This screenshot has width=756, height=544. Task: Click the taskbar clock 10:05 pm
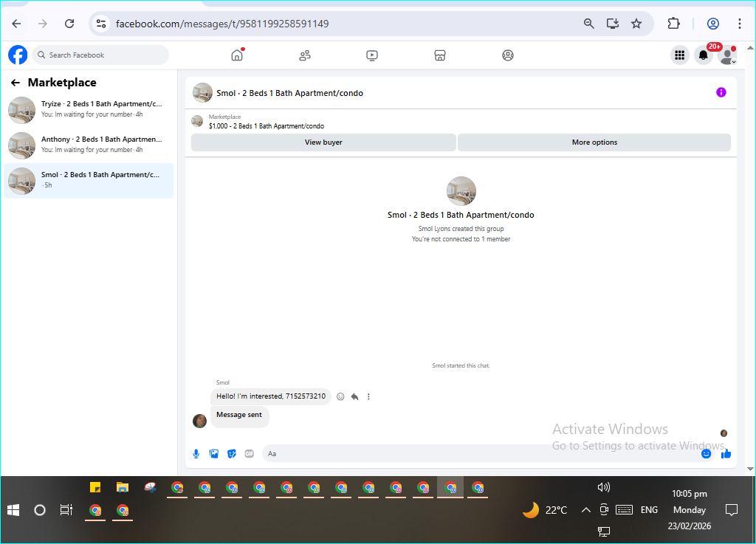690,493
